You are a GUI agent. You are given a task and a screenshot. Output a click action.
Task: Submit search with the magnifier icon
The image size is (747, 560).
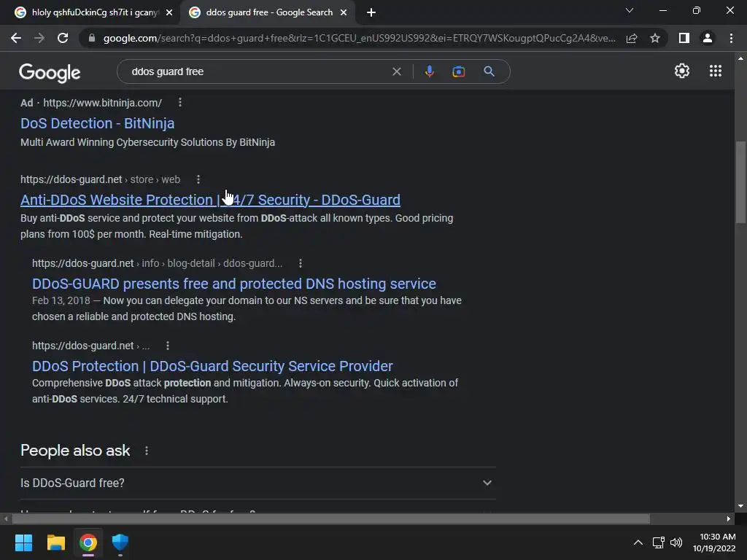[489, 71]
